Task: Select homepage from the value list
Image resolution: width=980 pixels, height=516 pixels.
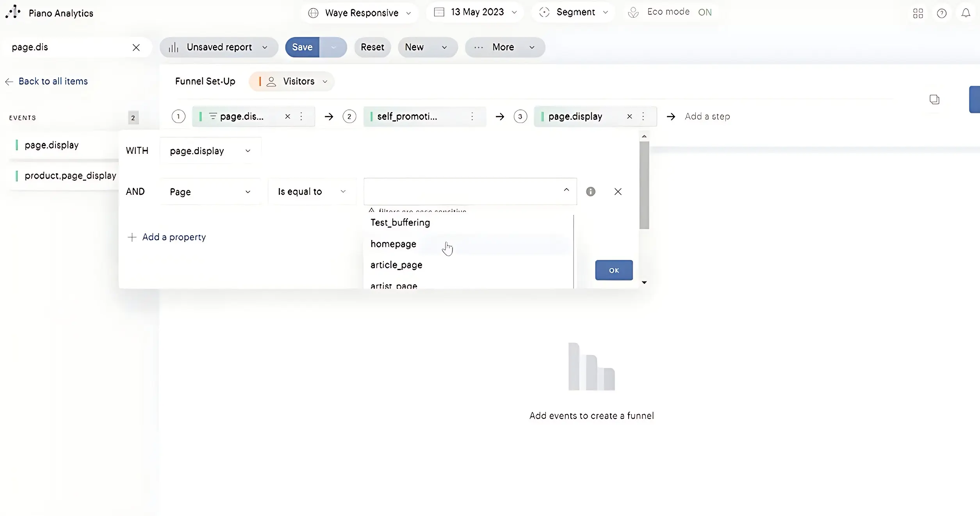Action: click(x=393, y=244)
